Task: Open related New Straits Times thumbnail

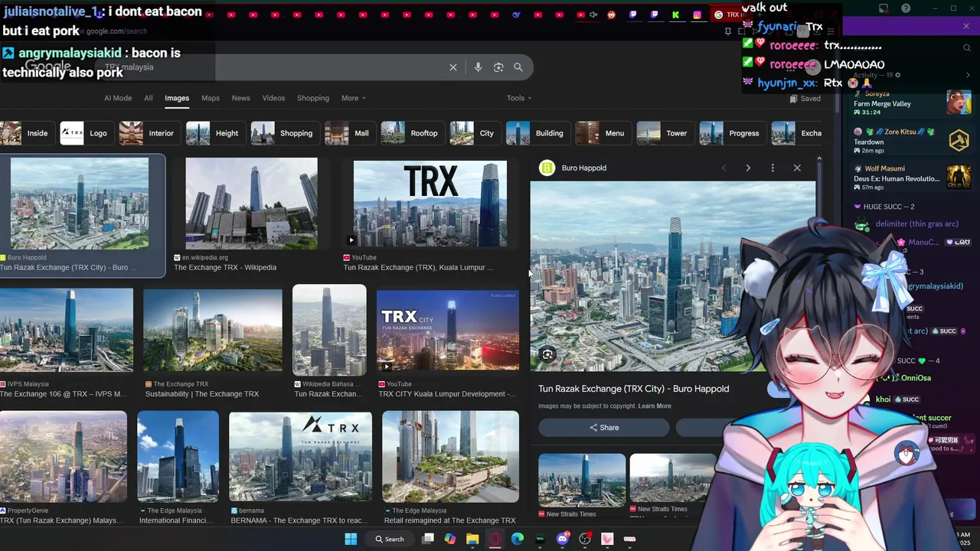Action: tap(582, 481)
